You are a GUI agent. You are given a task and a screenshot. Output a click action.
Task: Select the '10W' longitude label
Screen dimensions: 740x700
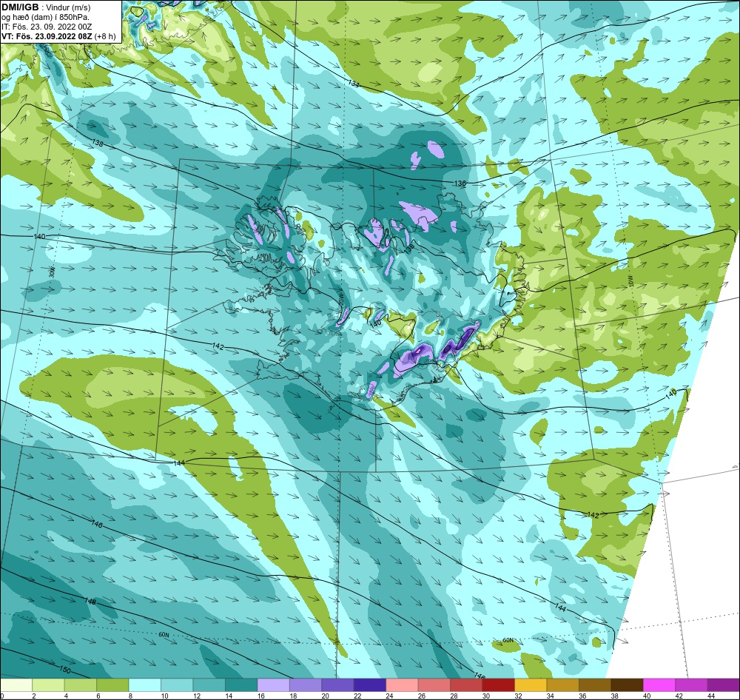click(x=631, y=281)
